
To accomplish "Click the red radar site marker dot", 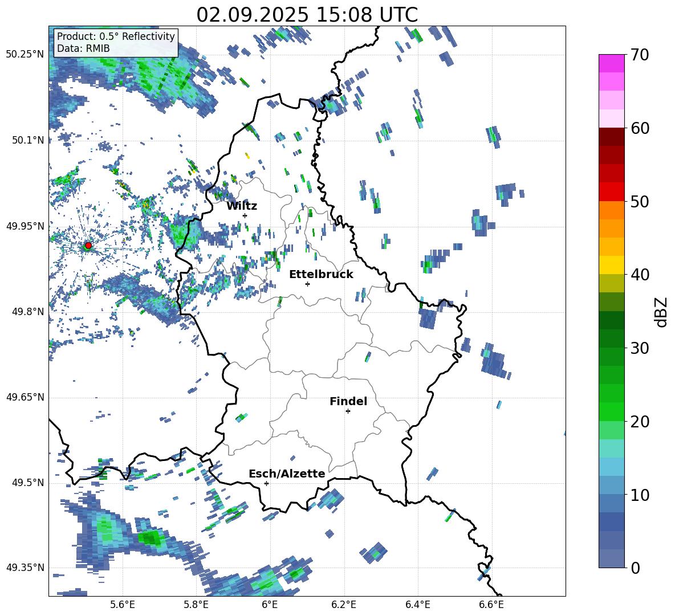I will coord(88,246).
